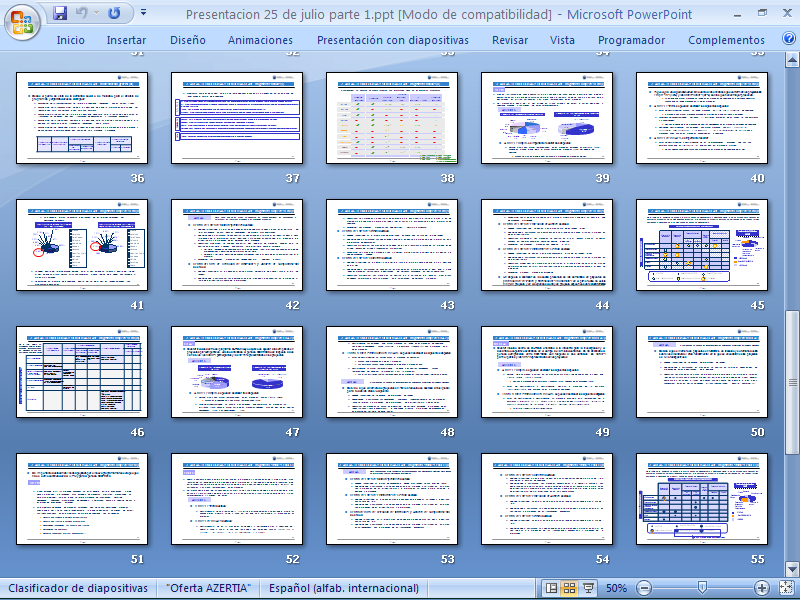Select slide 48 thumbnail
Viewport: 800px width, 600px height.
point(392,372)
